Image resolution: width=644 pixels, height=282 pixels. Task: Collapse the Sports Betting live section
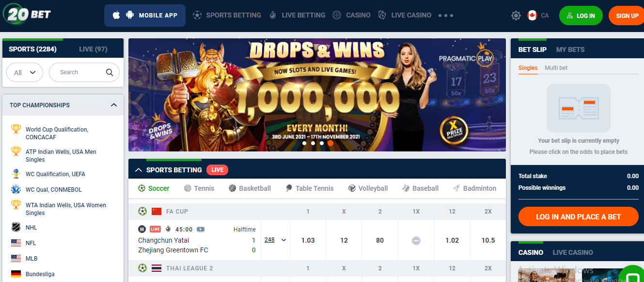[x=139, y=170]
